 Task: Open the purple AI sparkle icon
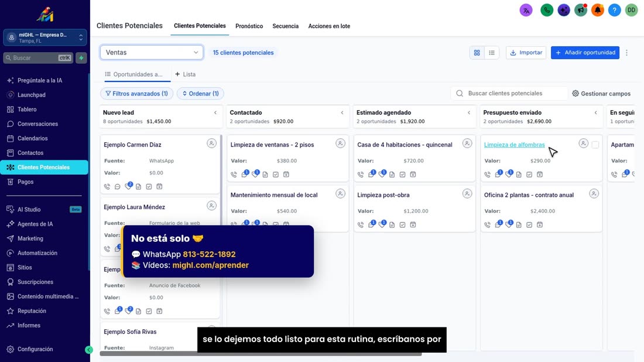(563, 11)
